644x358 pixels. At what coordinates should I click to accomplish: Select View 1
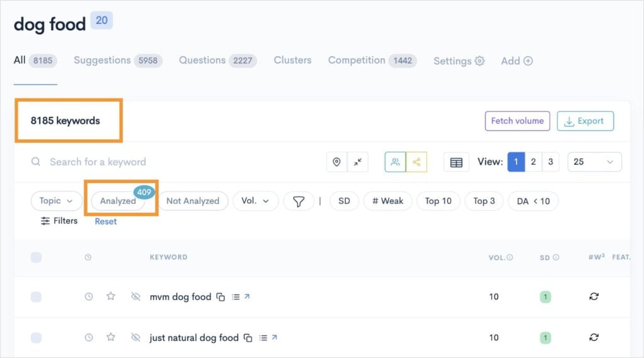click(x=516, y=162)
